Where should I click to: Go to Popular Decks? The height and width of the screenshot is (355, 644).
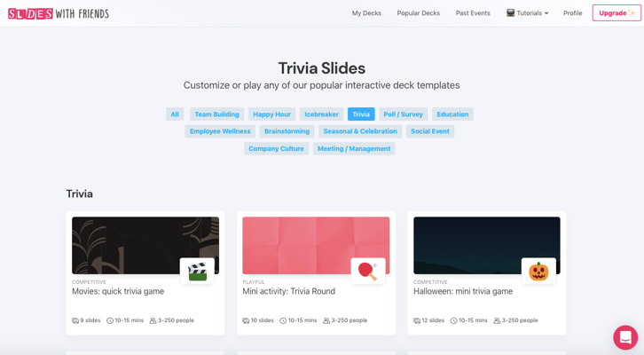418,13
